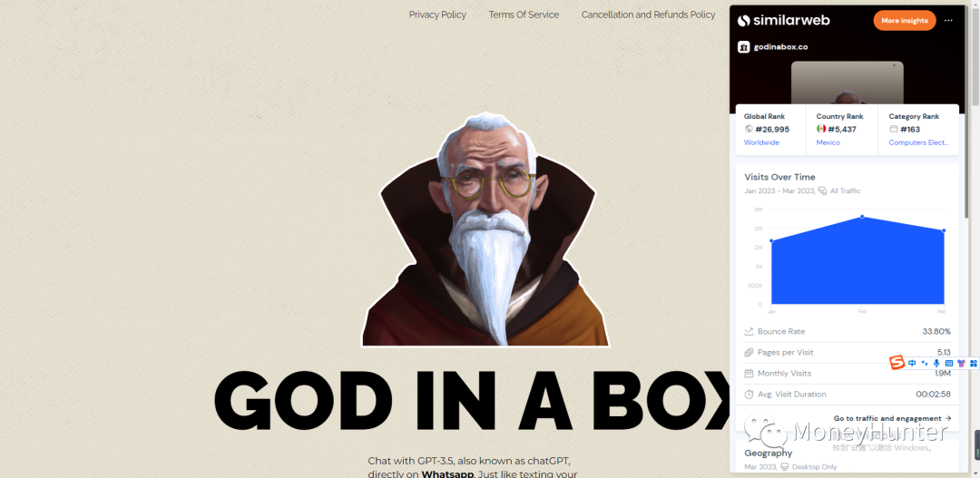Click the site preview thumbnail in Similarweb
Screen dimensions: 980x478
(847, 83)
